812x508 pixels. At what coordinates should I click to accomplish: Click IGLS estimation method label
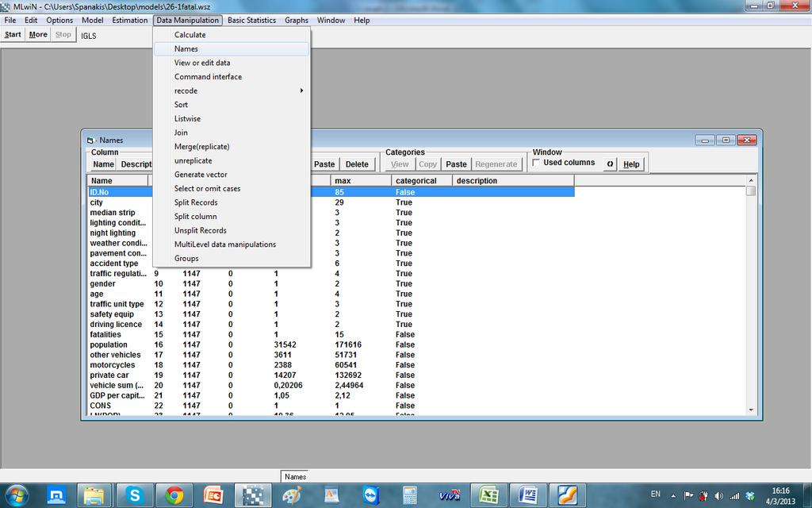(89, 36)
